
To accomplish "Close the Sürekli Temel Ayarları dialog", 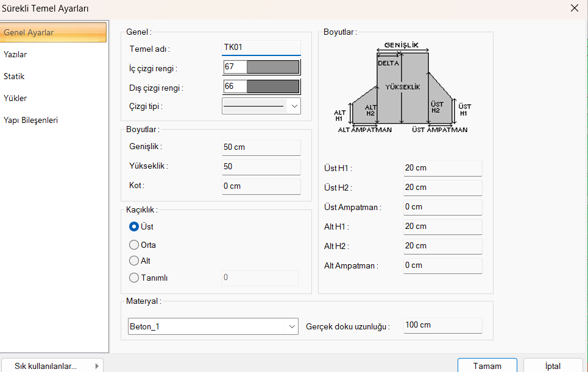I will (x=574, y=8).
